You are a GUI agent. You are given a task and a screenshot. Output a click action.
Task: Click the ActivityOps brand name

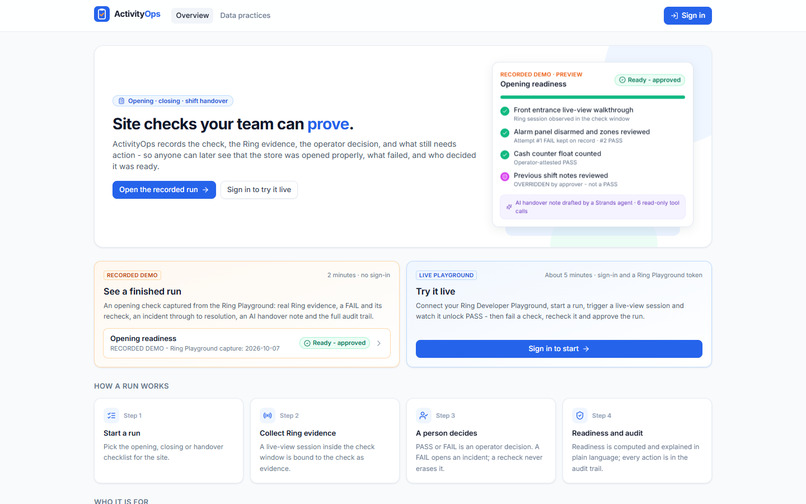137,14
